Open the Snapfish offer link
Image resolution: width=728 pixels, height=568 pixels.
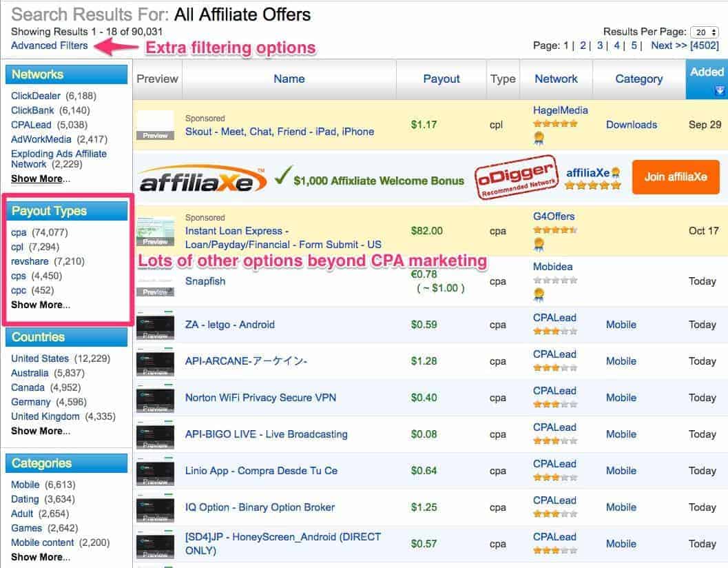[205, 281]
